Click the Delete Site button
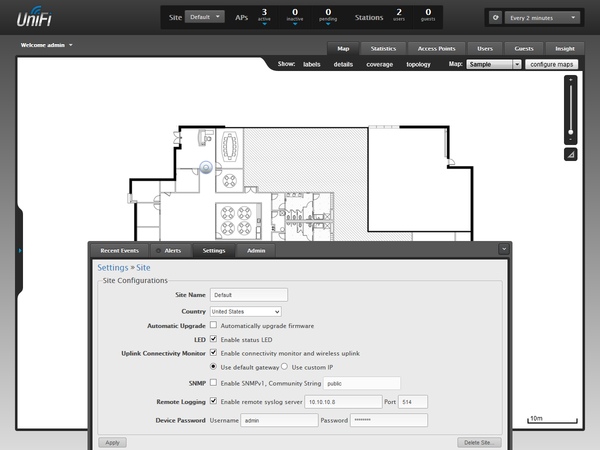The width and height of the screenshot is (600, 450). click(479, 442)
